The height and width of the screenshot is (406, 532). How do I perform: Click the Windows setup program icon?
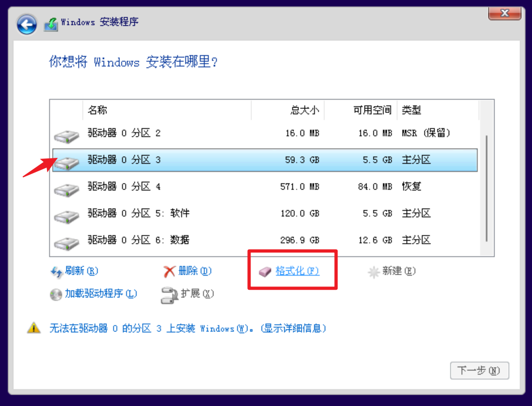[51, 24]
